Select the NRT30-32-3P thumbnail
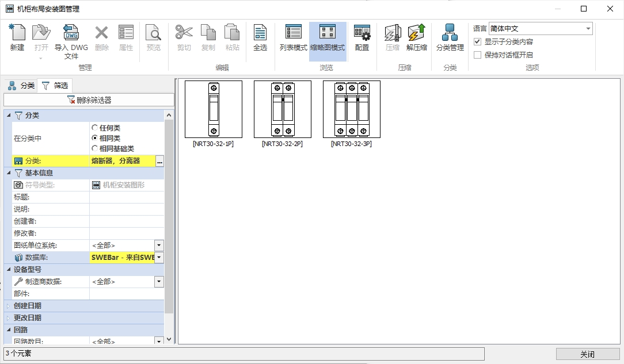 (x=351, y=109)
